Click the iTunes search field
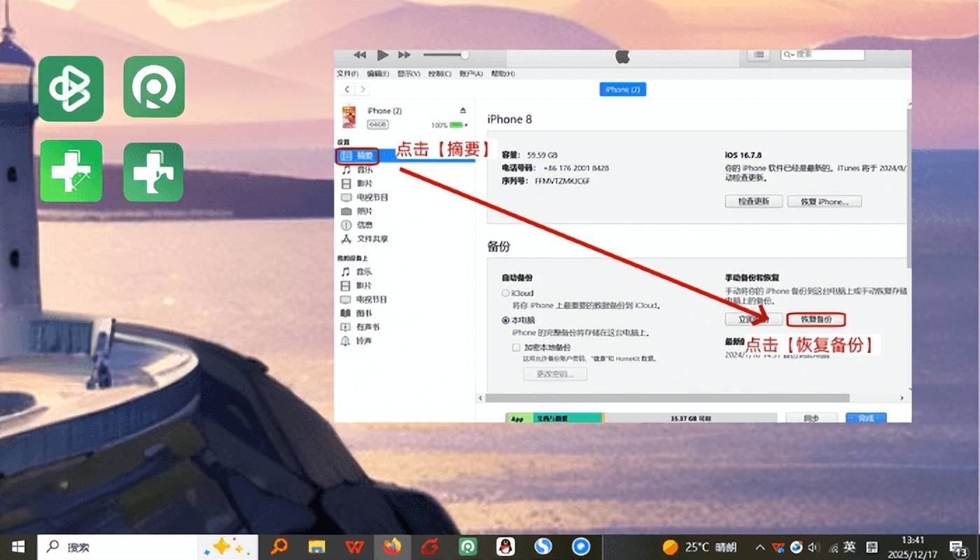The width and height of the screenshot is (980, 560). (x=822, y=55)
